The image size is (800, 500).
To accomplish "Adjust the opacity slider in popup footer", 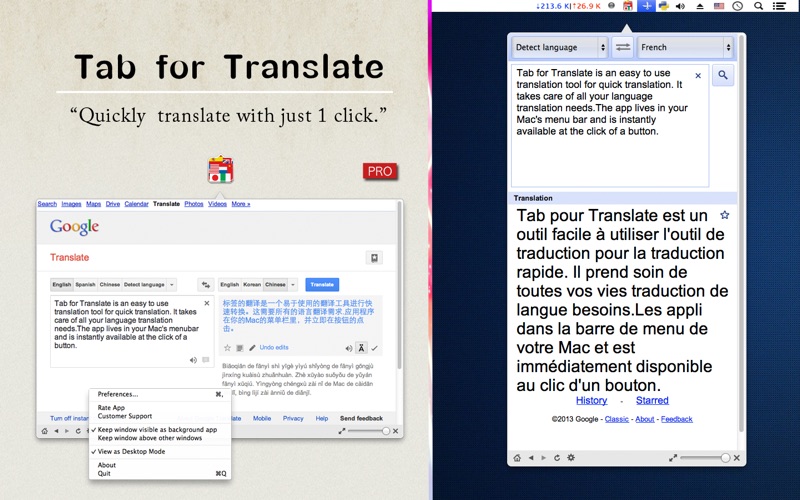I will click(x=724, y=457).
